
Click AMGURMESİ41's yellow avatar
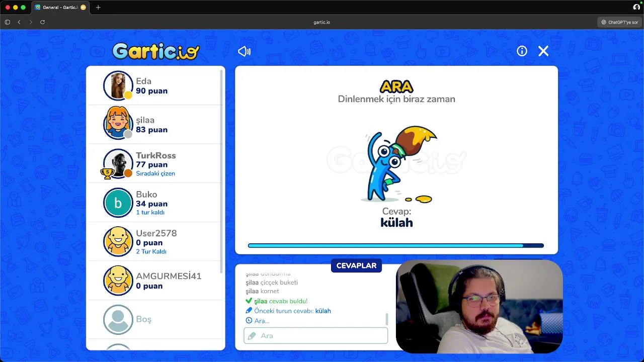(118, 281)
